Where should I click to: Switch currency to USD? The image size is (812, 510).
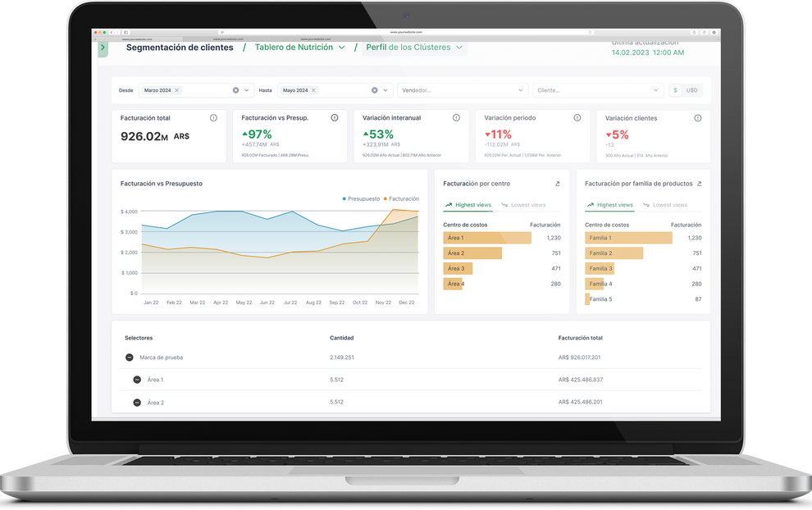point(692,90)
